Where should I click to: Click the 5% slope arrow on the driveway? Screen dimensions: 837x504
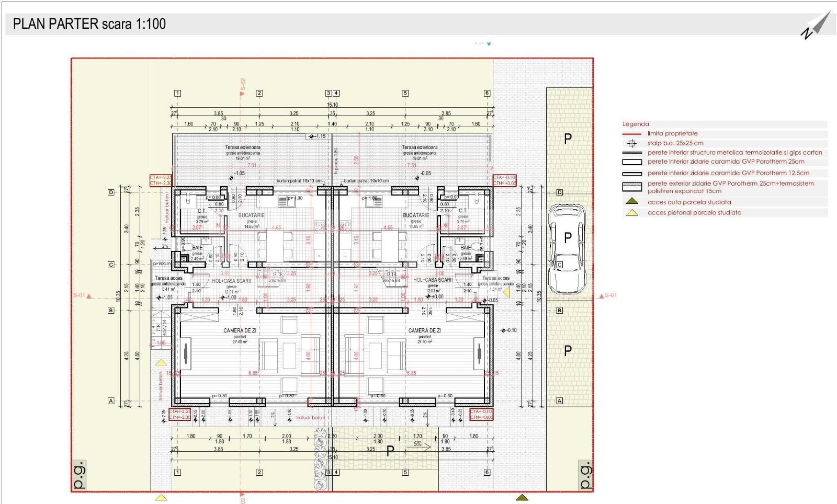[422, 445]
